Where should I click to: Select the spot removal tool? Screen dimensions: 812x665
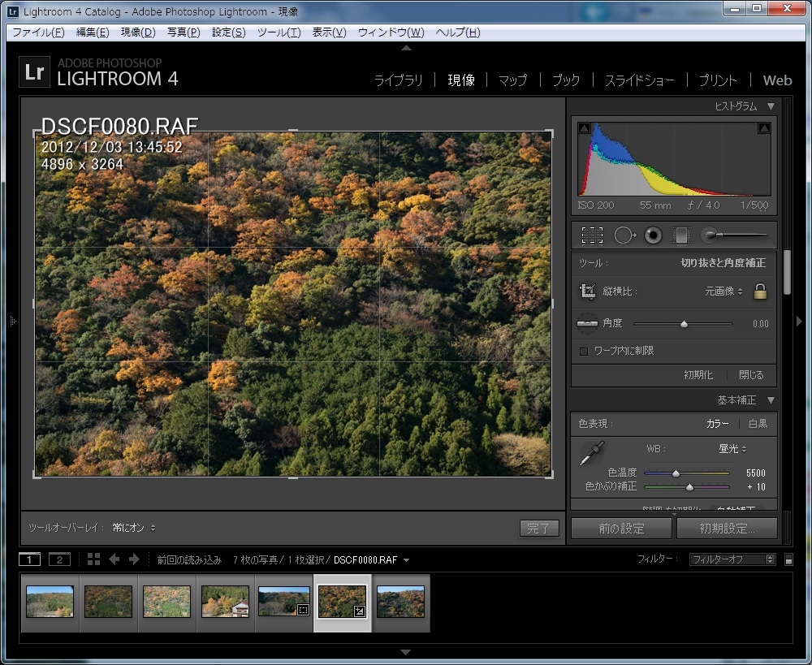click(x=624, y=235)
